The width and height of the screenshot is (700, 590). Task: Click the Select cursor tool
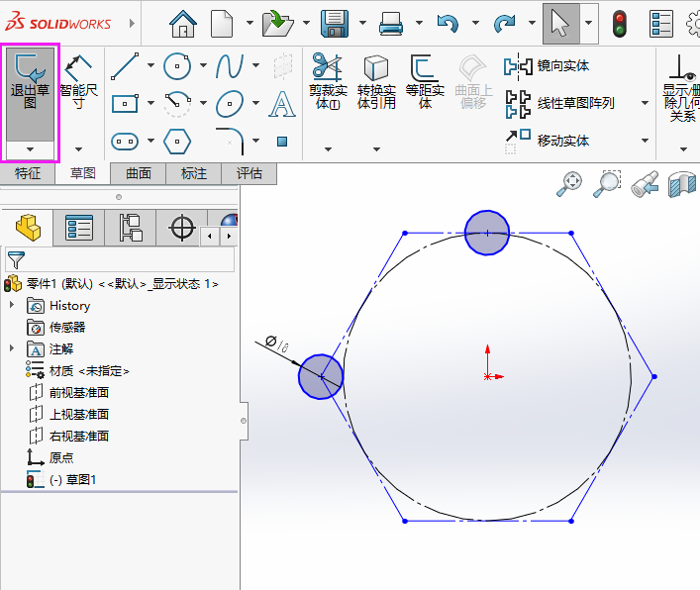[x=560, y=23]
